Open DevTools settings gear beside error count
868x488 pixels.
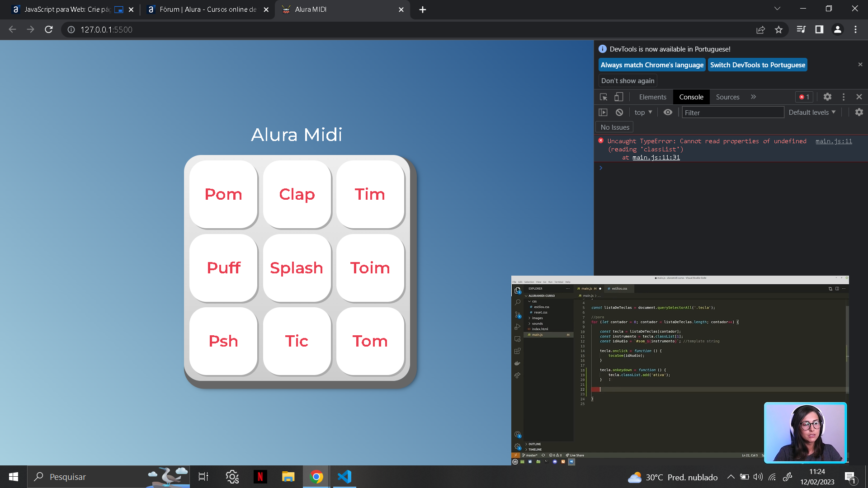(x=827, y=97)
